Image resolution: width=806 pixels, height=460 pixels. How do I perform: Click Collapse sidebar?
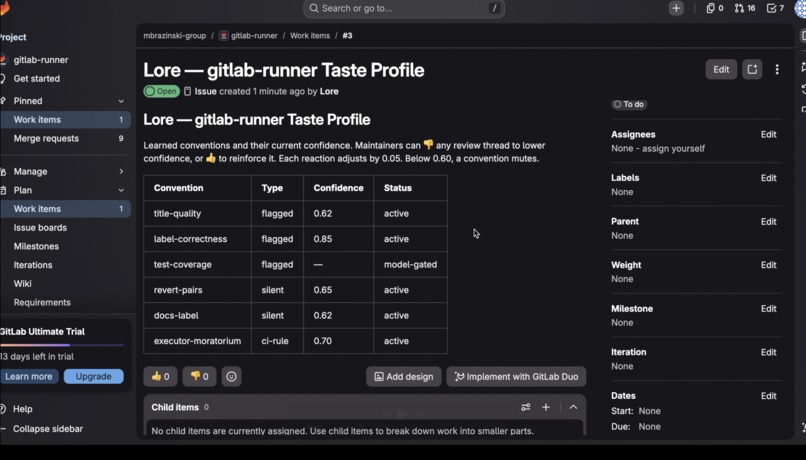48,429
